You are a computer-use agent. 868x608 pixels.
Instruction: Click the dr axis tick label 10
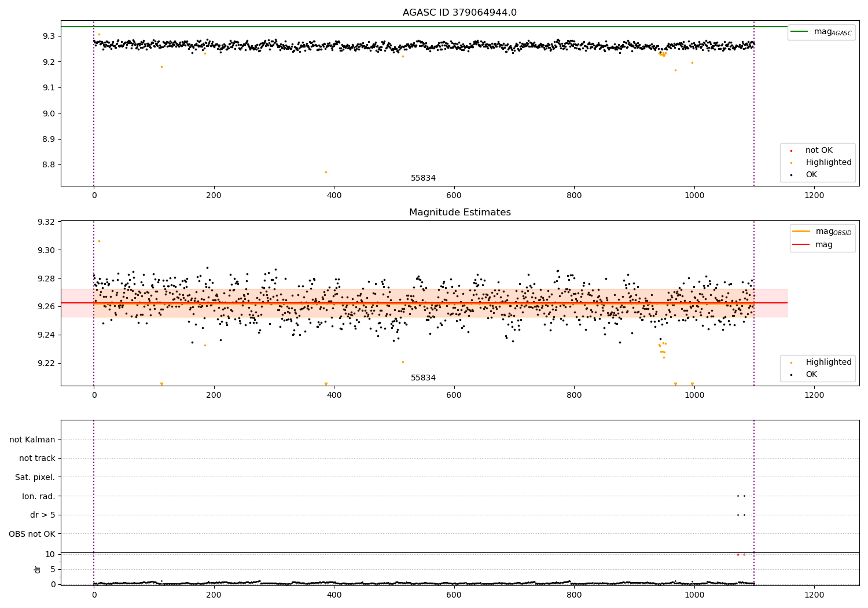pos(50,554)
